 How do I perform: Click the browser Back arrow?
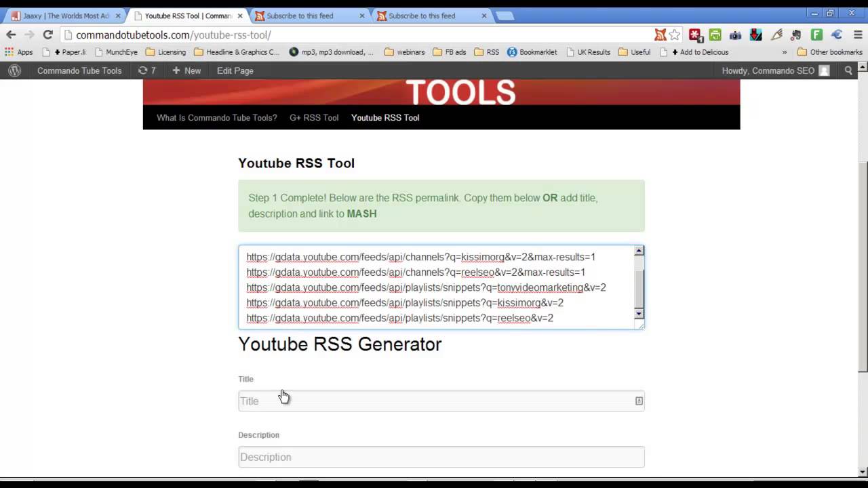pyautogui.click(x=11, y=35)
